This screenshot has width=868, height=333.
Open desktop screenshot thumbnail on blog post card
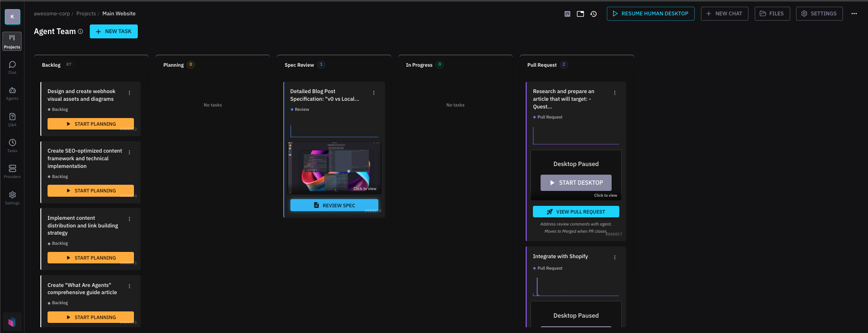(334, 168)
